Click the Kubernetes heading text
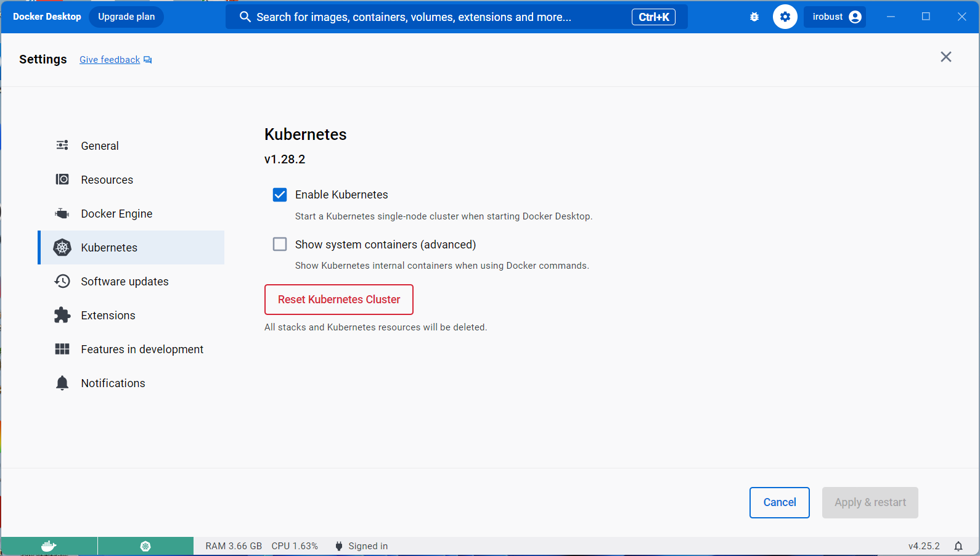 pos(306,134)
